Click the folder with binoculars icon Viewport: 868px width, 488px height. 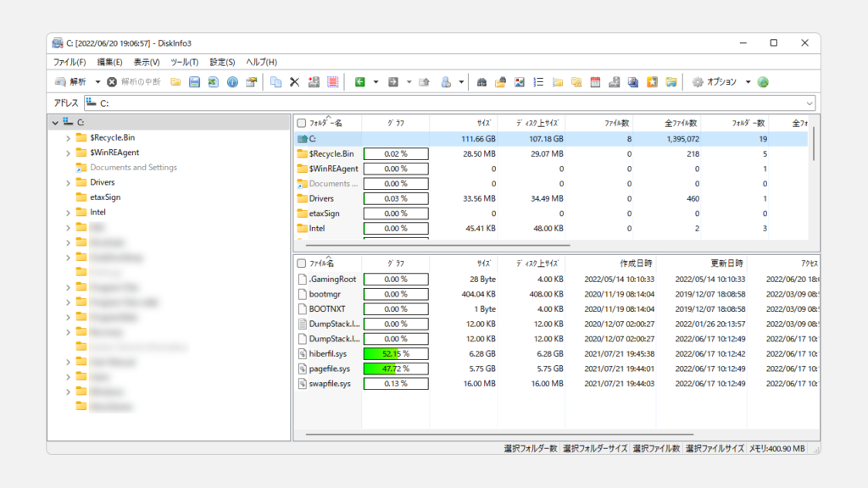[x=500, y=82]
